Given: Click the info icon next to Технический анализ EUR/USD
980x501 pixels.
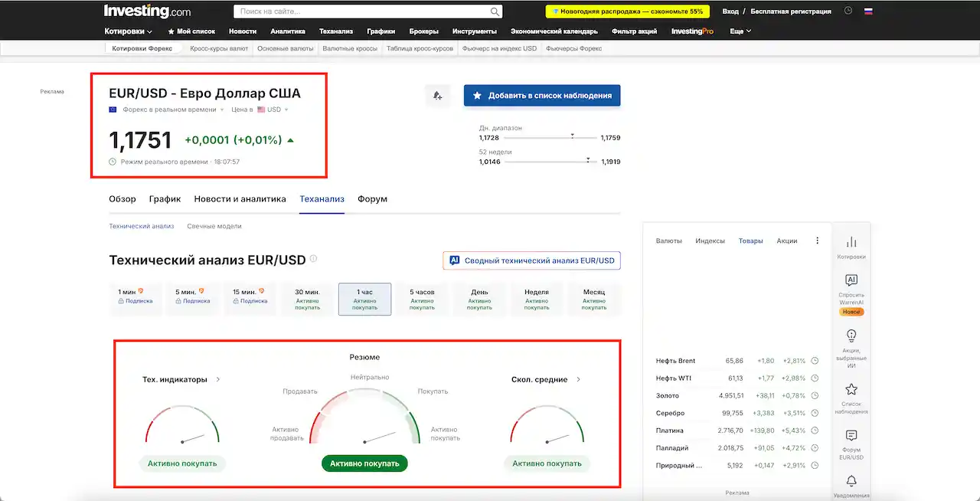Looking at the screenshot, I should point(313,259).
